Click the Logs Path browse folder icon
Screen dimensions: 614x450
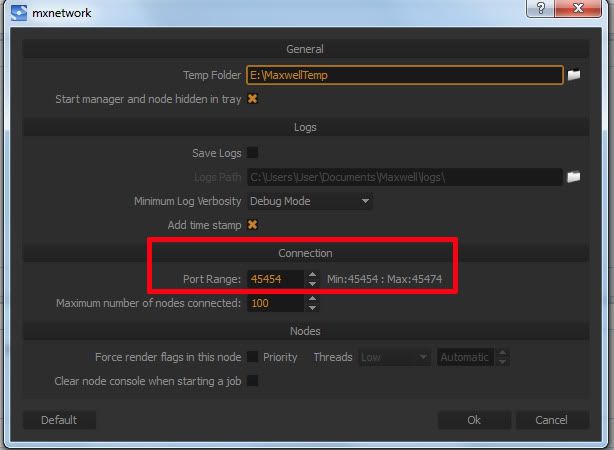coord(574,177)
